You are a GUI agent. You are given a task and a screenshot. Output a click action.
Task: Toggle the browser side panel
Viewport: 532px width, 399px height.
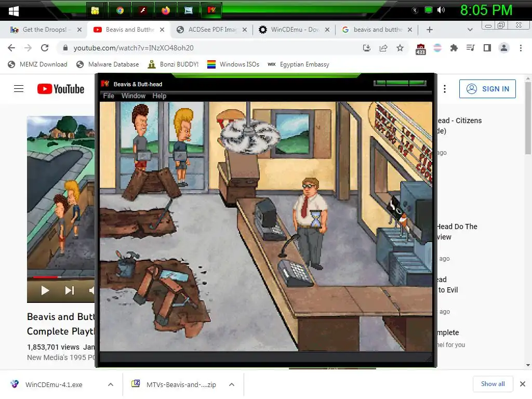coord(487,48)
